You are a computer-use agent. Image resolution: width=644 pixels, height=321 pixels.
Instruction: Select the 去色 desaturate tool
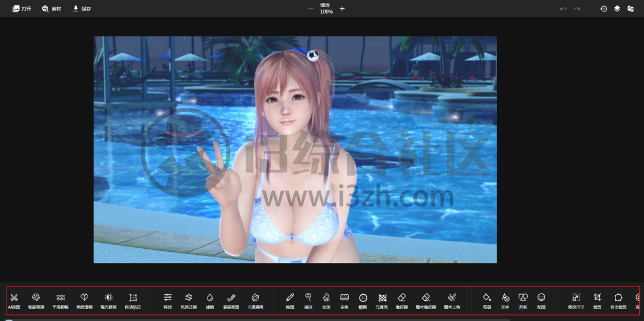(x=344, y=301)
